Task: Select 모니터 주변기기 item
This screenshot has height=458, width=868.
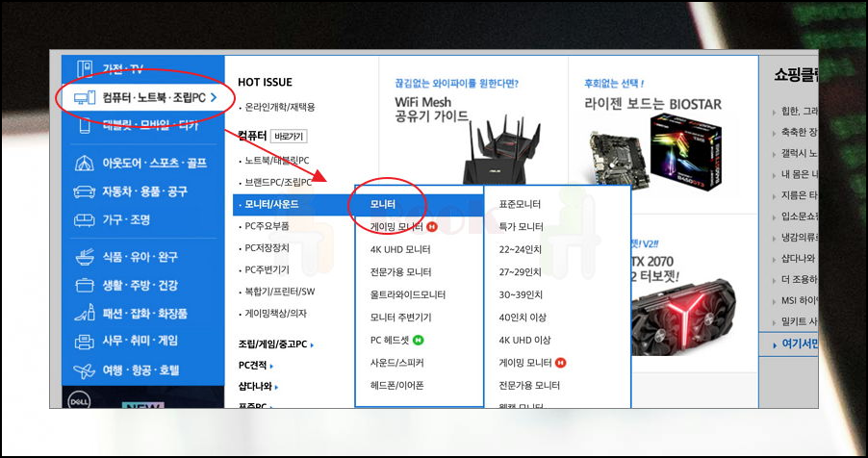Action: coord(400,318)
